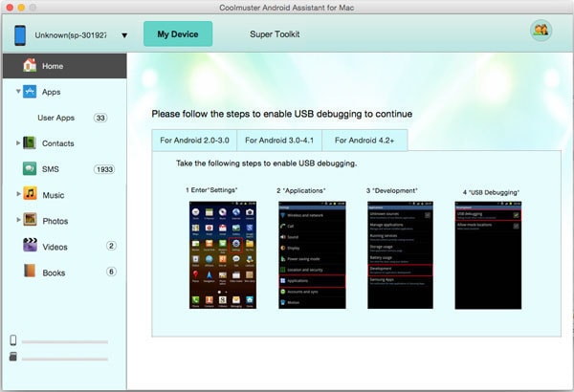
Task: Click the SMS count badge 1933
Action: pos(104,169)
